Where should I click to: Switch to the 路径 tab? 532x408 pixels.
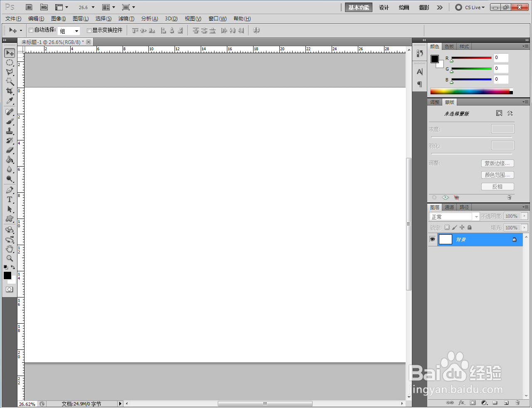point(464,207)
